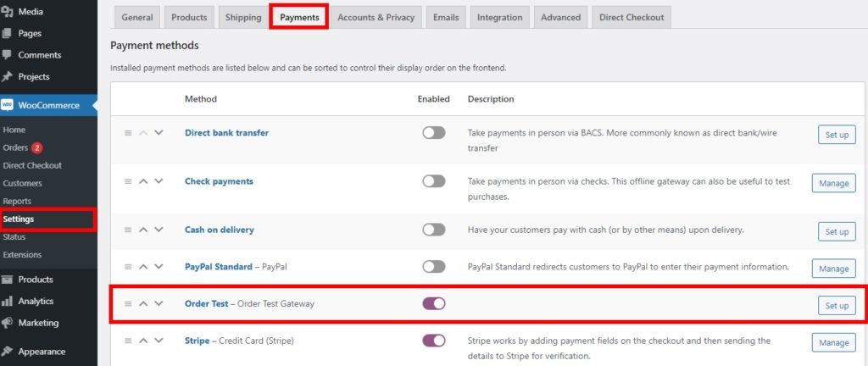Grab the drag handle for Cash on delivery
The width and height of the screenshot is (868, 366).
pyautogui.click(x=128, y=230)
